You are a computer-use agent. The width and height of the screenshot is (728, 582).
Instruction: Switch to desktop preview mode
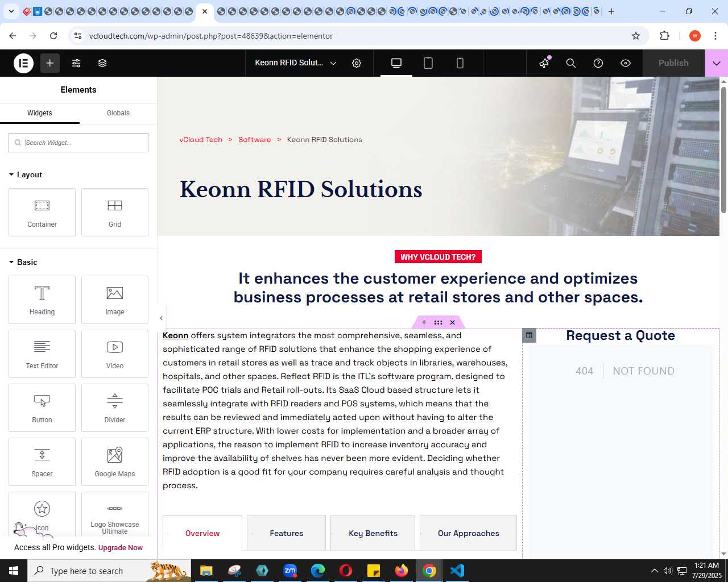click(x=396, y=63)
